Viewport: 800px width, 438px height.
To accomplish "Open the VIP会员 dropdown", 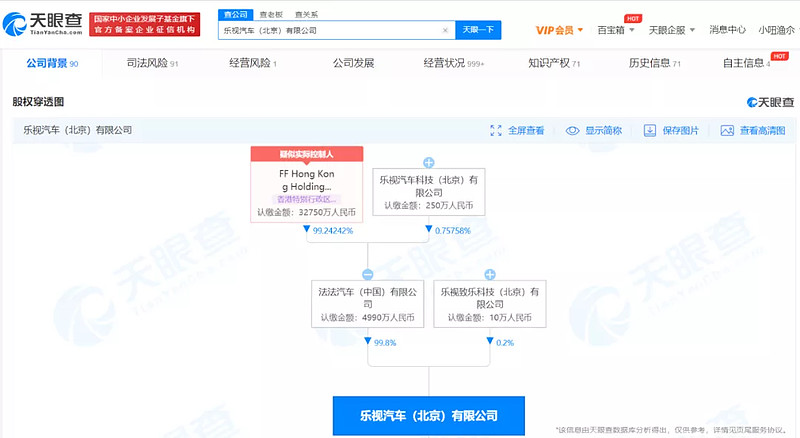I will pos(559,30).
